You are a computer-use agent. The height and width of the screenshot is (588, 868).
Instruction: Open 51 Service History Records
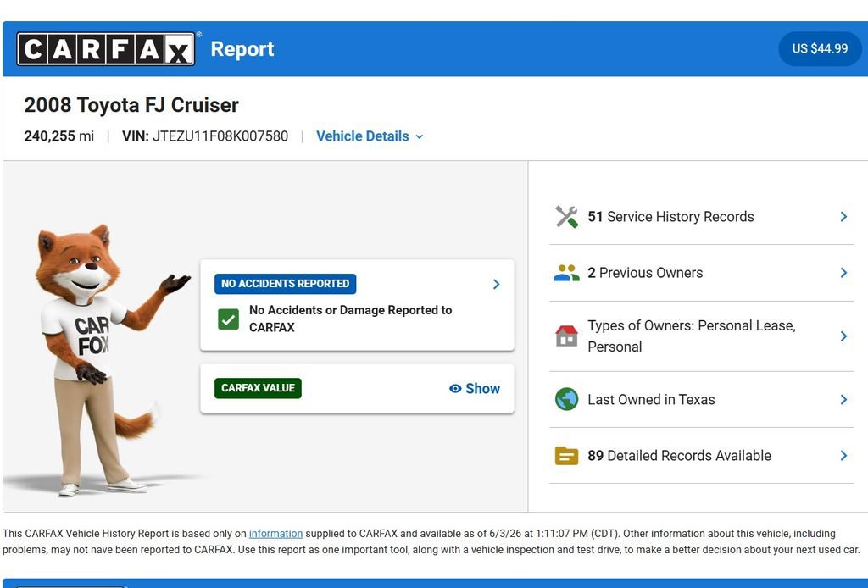[701, 217]
